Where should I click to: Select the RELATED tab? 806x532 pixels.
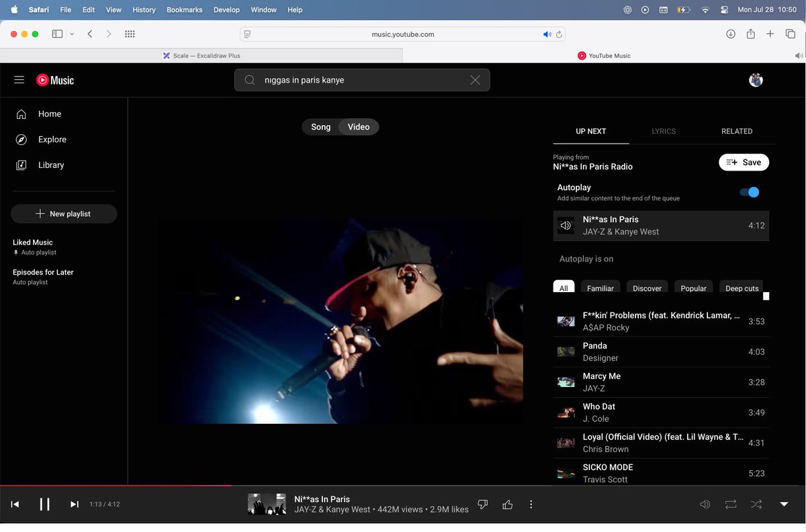click(x=737, y=132)
